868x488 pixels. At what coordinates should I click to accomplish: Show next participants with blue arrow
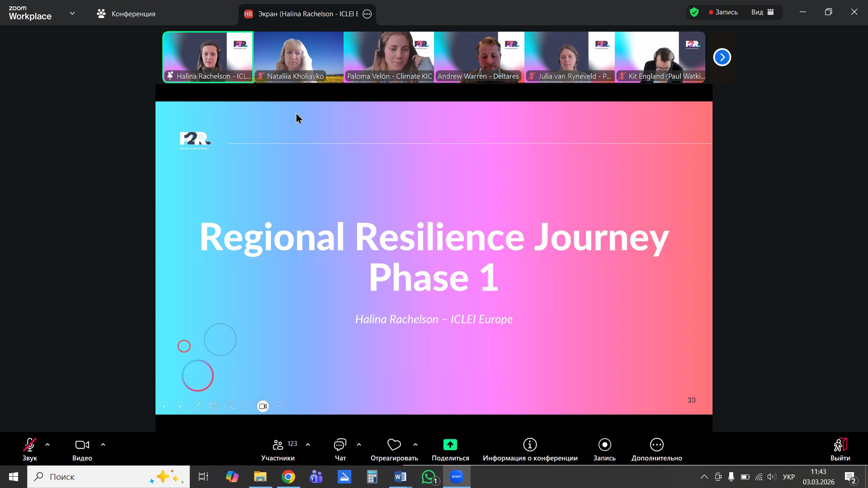click(722, 57)
